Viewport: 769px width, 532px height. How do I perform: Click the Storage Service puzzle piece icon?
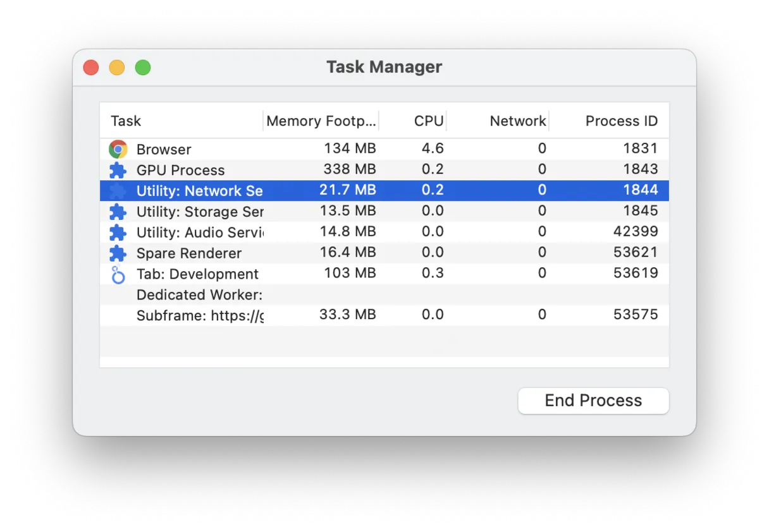pyautogui.click(x=118, y=212)
